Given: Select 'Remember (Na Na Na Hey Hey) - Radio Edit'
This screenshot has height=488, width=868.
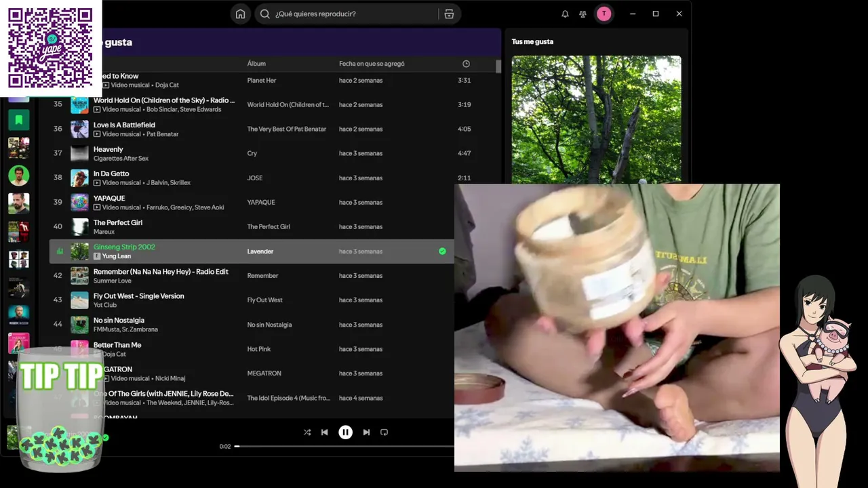Looking at the screenshot, I should coord(161,272).
